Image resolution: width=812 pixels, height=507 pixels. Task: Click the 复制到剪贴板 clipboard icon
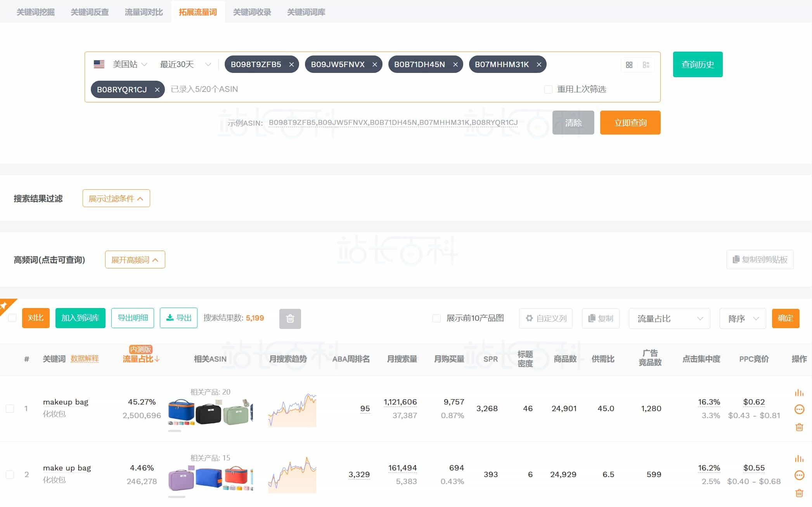[x=736, y=260]
